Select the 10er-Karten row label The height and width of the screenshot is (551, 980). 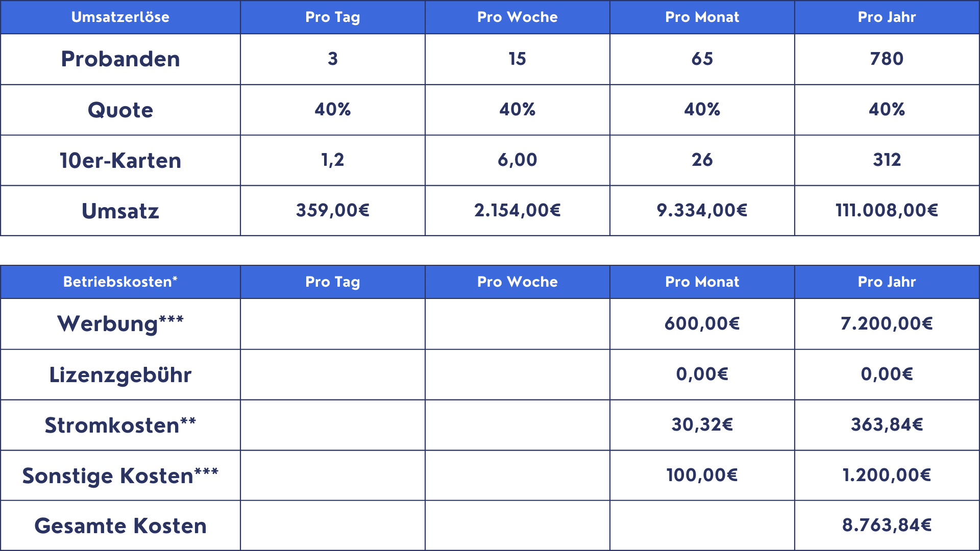[120, 161]
